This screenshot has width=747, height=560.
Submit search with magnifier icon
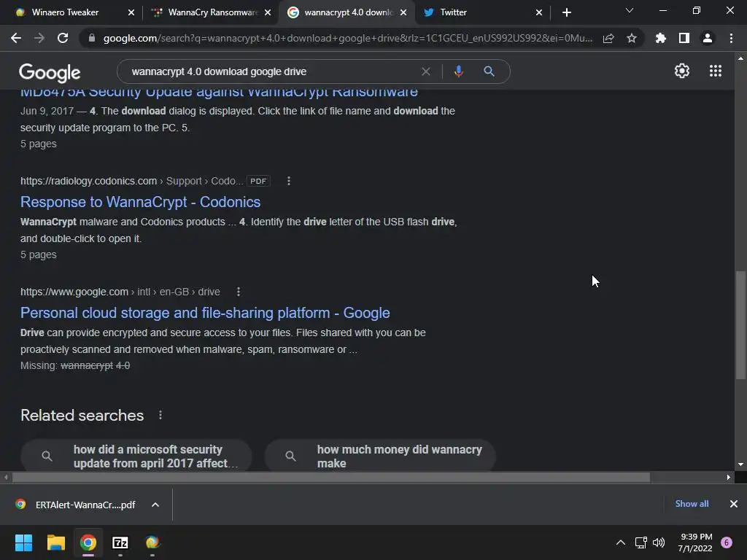tap(489, 71)
